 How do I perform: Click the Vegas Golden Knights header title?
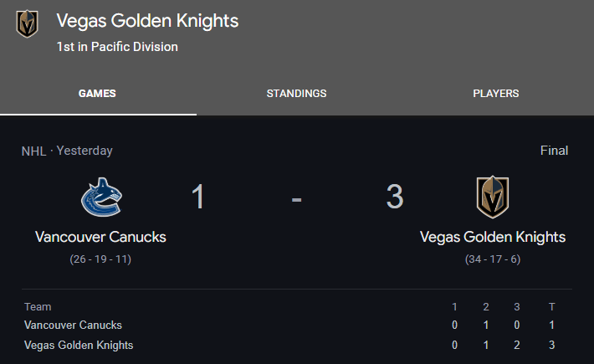click(147, 21)
